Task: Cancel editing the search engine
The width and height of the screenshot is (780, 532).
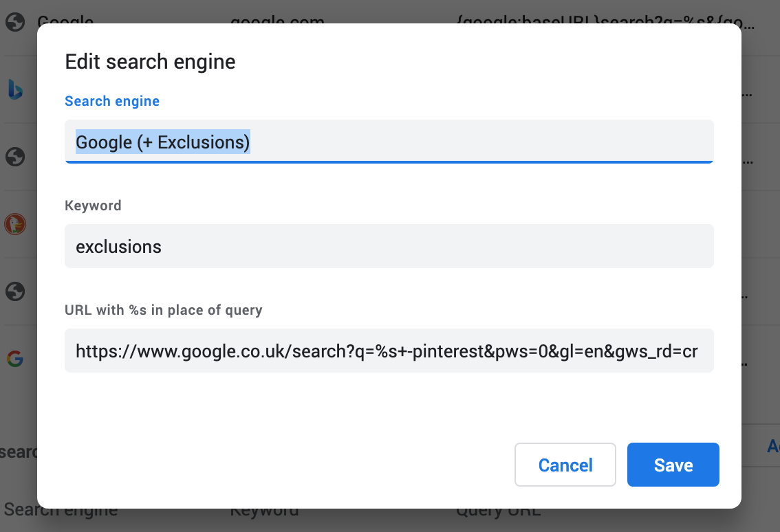Action: pyautogui.click(x=565, y=465)
